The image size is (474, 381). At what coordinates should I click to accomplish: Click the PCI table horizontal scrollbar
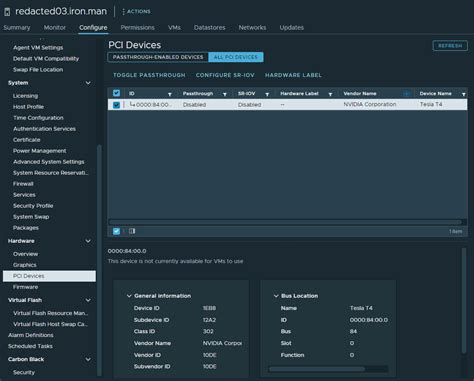[285, 222]
